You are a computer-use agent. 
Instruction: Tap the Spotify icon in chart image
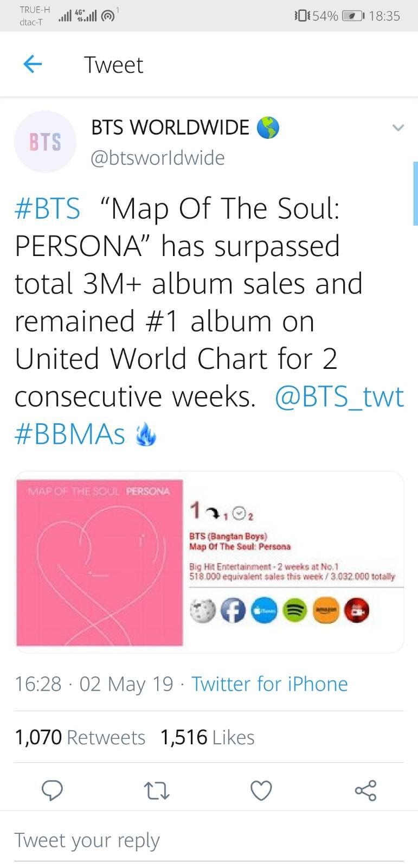pyautogui.click(x=294, y=611)
